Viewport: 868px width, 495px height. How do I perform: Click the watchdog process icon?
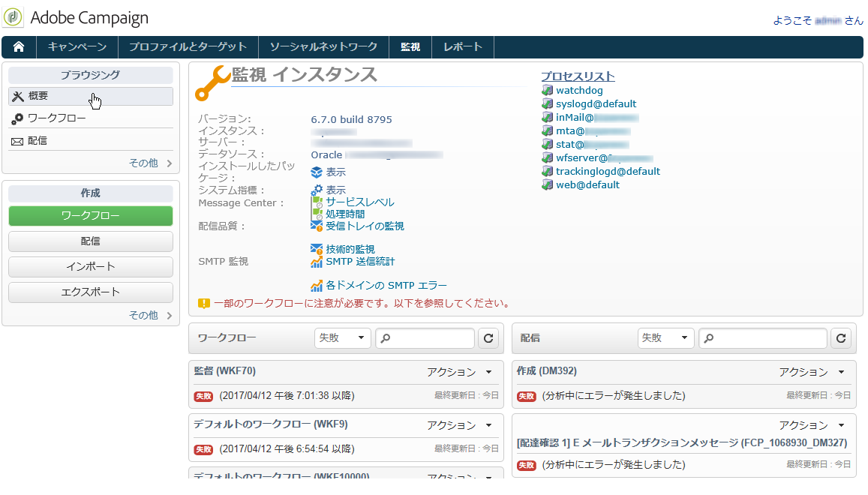(x=547, y=90)
